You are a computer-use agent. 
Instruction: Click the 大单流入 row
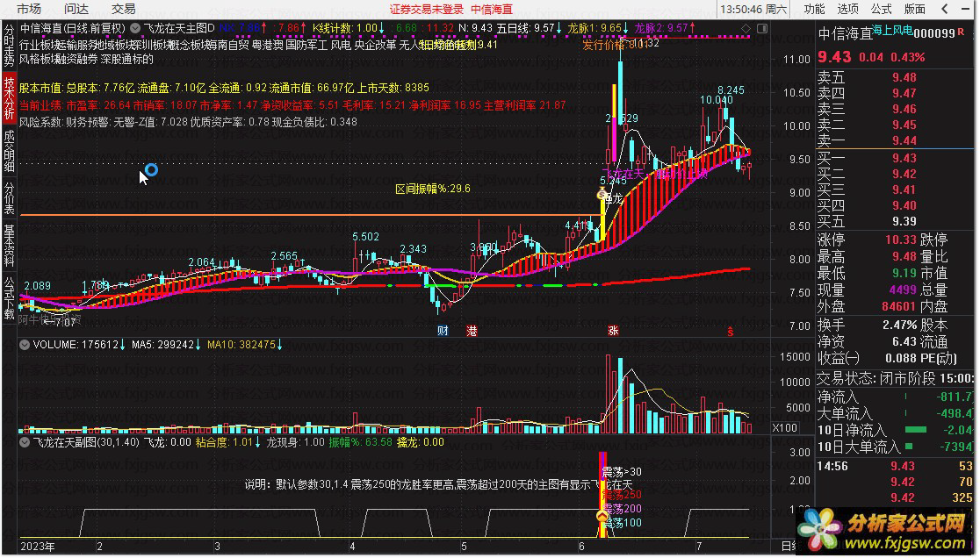pos(896,413)
